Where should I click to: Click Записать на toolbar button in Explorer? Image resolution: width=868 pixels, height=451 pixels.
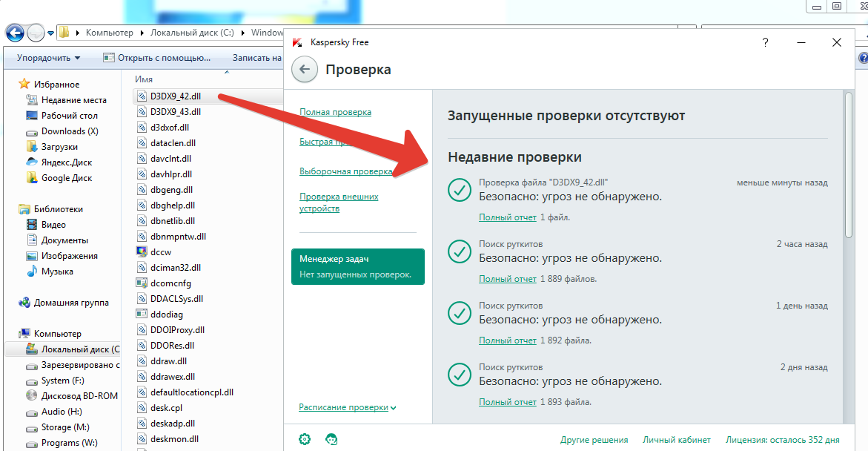(257, 58)
